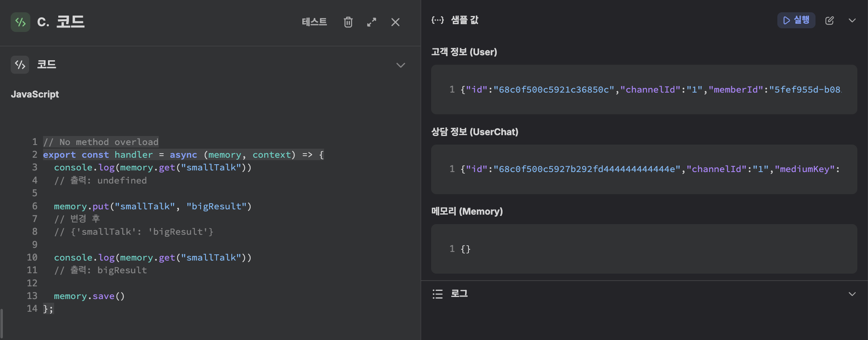Image resolution: width=868 pixels, height=340 pixels.
Task: Click the 메모리 (Memory) JSON field
Action: pyautogui.click(x=644, y=249)
